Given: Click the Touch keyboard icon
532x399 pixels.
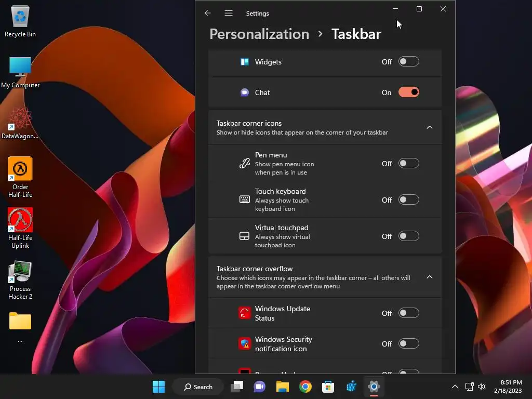Looking at the screenshot, I should [x=245, y=199].
